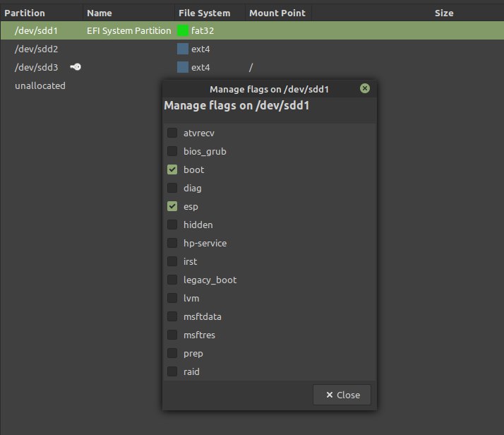Check the prep flag
The image size is (504, 435).
click(x=172, y=352)
